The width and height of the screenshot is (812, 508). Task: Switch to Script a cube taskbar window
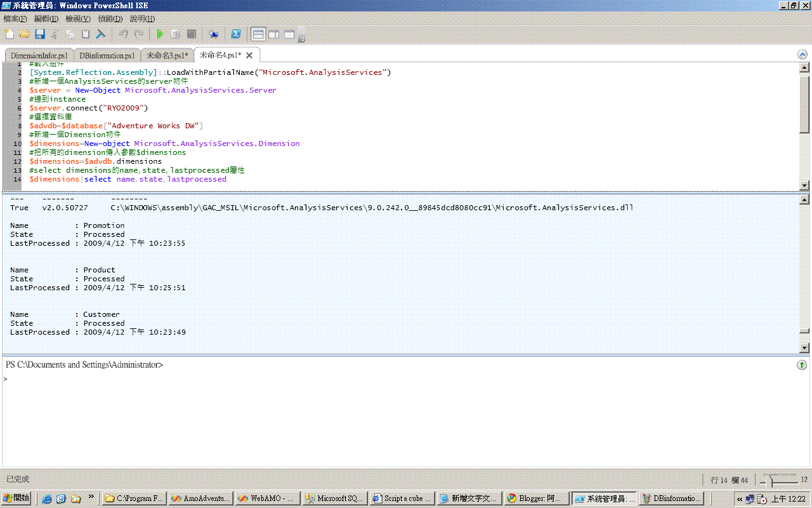coord(403,498)
